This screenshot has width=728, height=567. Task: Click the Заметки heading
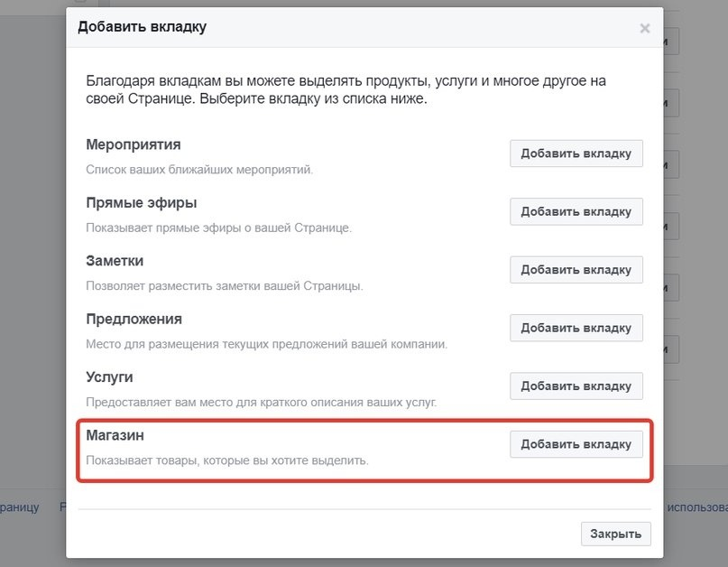(115, 261)
